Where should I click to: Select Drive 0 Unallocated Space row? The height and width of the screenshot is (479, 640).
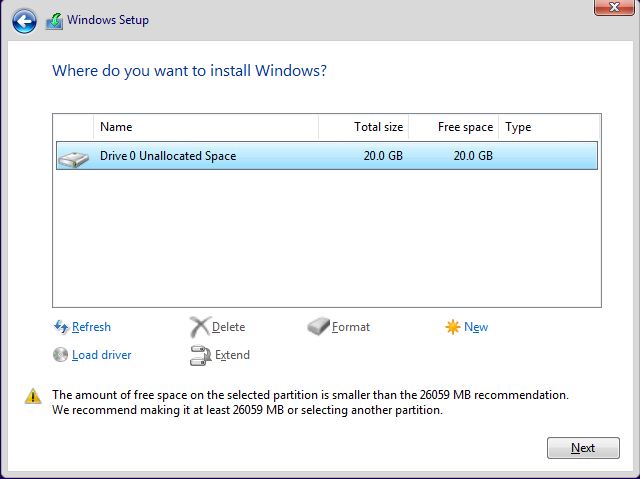pos(327,155)
